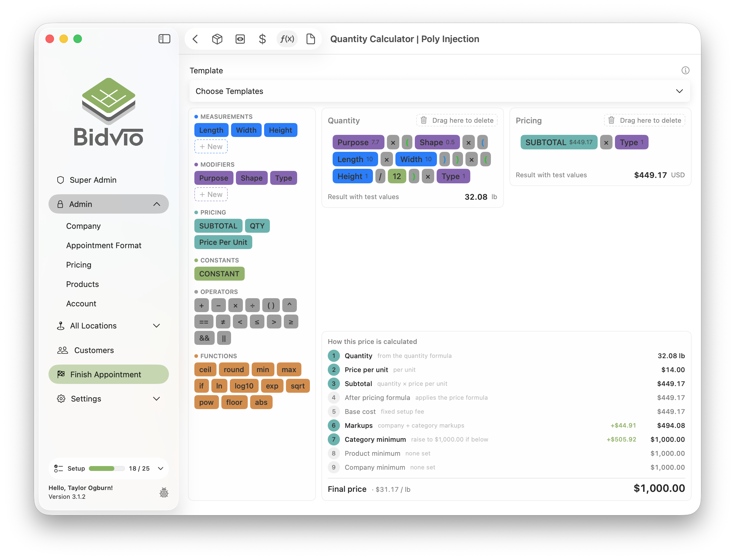Image resolution: width=735 pixels, height=560 pixels.
Task: Click the multiply operator chip in Operators
Action: [235, 305]
